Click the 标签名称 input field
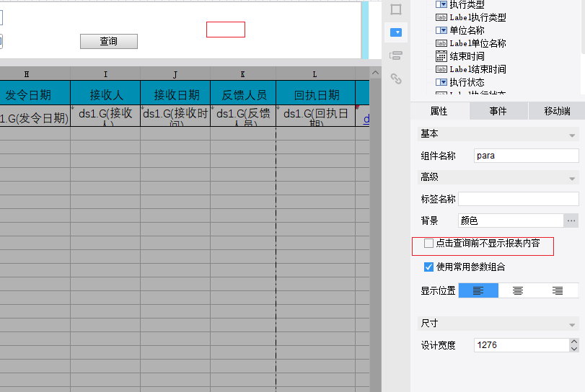The image size is (585, 392). tap(518, 199)
